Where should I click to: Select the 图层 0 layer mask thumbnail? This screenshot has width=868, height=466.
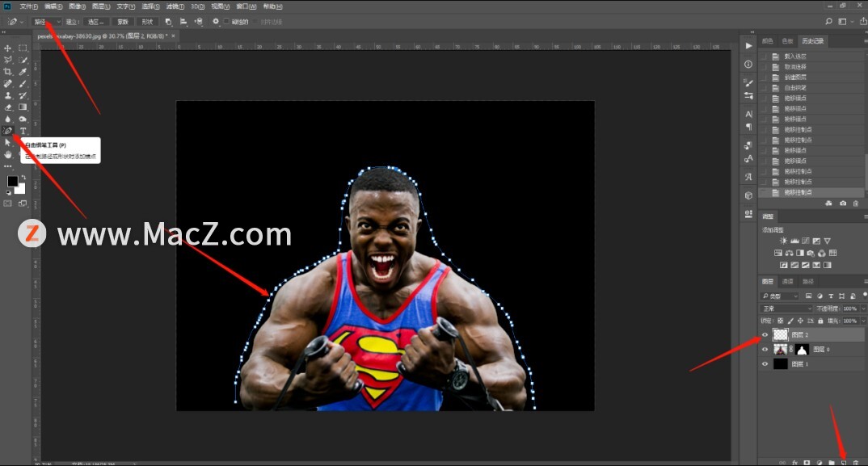802,349
